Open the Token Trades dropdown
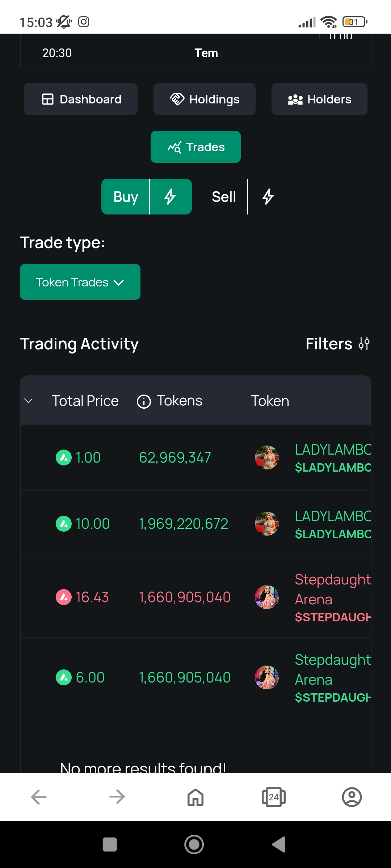The height and width of the screenshot is (868, 391). (80, 282)
